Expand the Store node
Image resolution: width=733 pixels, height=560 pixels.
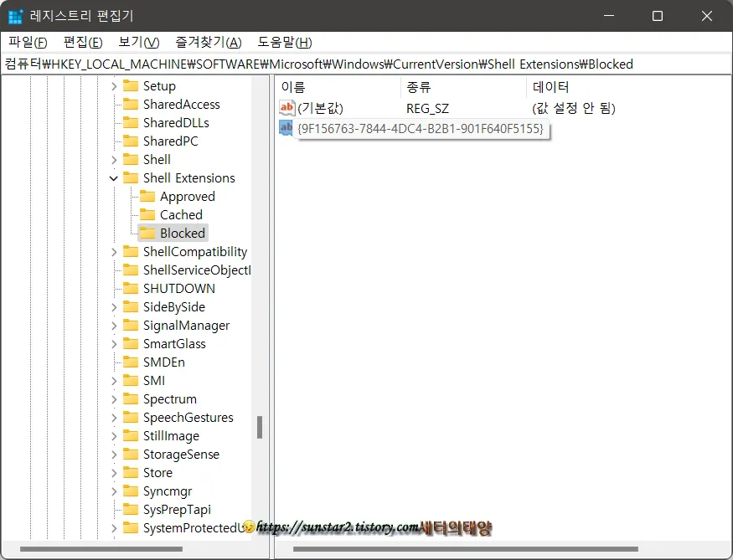113,472
